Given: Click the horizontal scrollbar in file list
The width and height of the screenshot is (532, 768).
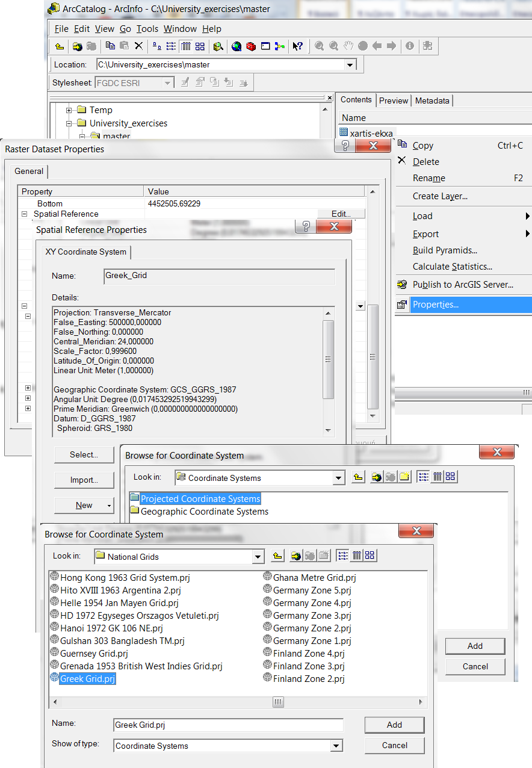Looking at the screenshot, I should (238, 702).
